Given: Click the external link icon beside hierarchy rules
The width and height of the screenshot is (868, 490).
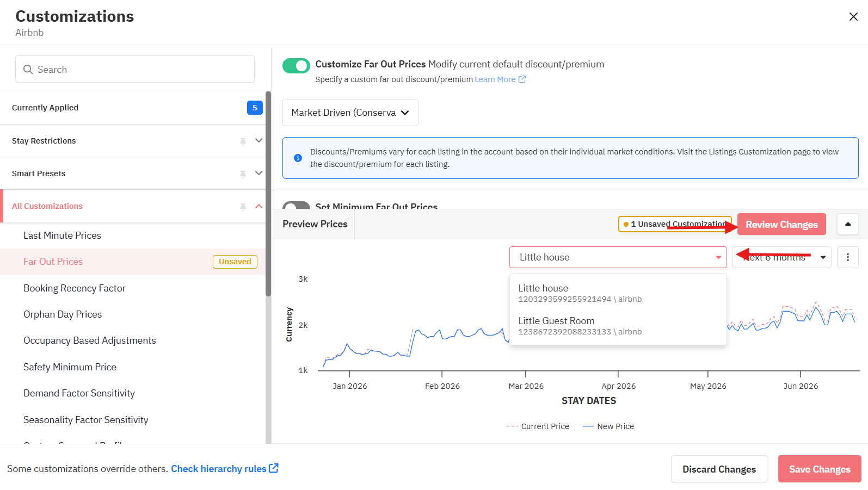Looking at the screenshot, I should tap(274, 468).
